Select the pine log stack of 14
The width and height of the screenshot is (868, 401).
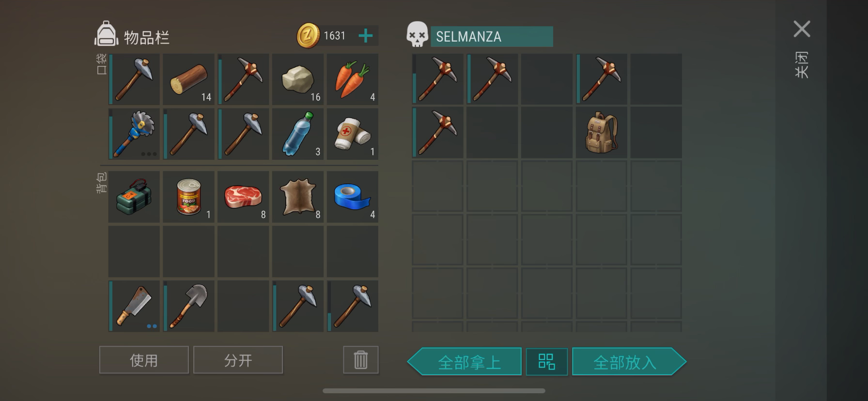tap(188, 79)
